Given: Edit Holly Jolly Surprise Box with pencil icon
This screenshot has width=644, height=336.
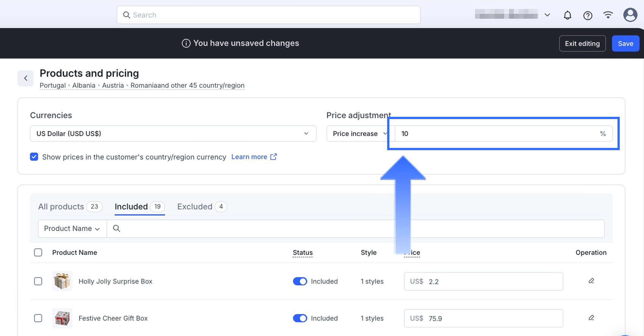Looking at the screenshot, I should coord(591,281).
